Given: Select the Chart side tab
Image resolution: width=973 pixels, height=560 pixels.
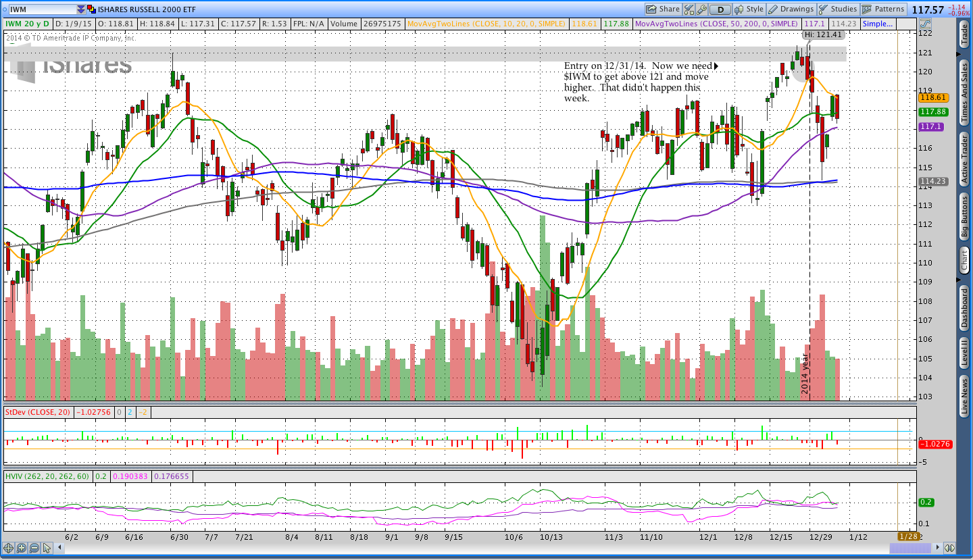Looking at the screenshot, I should [964, 259].
